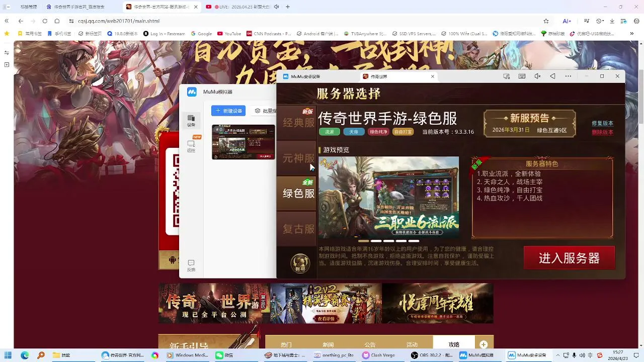Open the emulator three-dot more menu

click(x=568, y=76)
